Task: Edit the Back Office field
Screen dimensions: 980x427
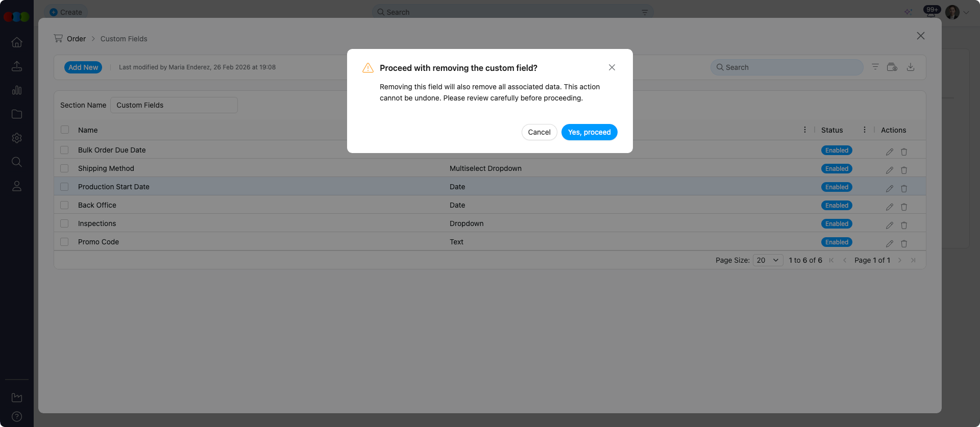Action: (x=890, y=207)
